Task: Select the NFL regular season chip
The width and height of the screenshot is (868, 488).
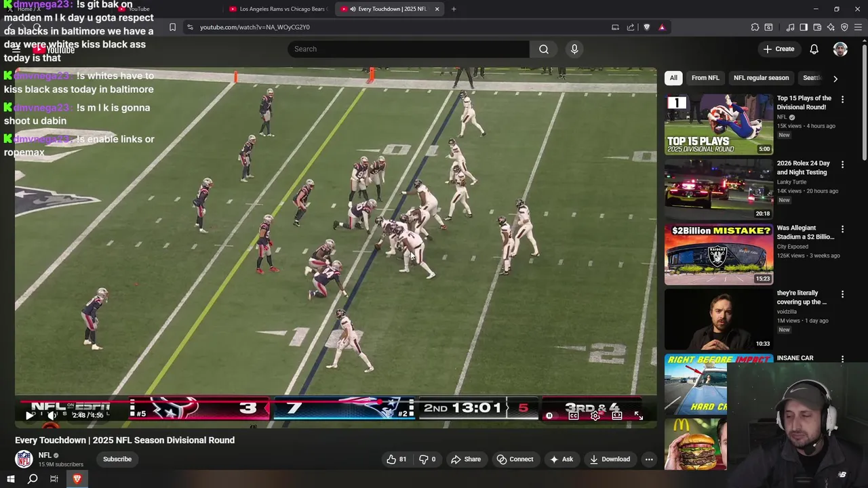Action: coord(761,78)
